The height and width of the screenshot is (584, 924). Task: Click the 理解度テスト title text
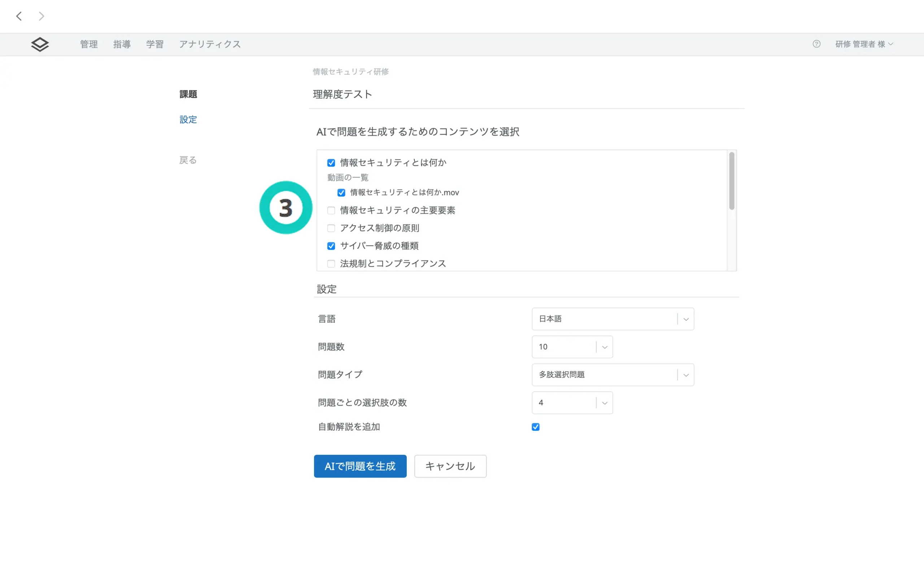342,95
